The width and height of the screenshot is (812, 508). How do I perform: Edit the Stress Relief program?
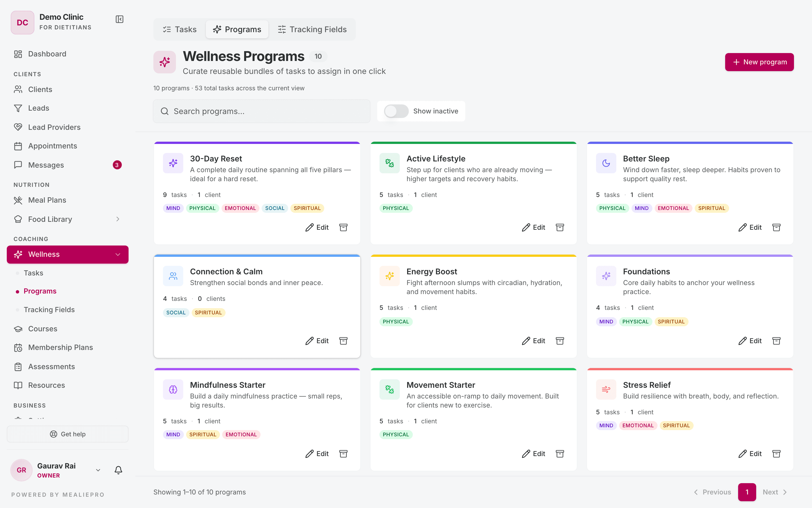[x=750, y=454]
